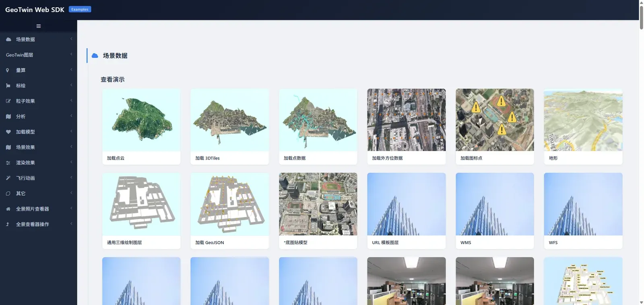The width and height of the screenshot is (644, 305).
Task: Click GeoTwin Web SDK title link
Action: coord(35,10)
